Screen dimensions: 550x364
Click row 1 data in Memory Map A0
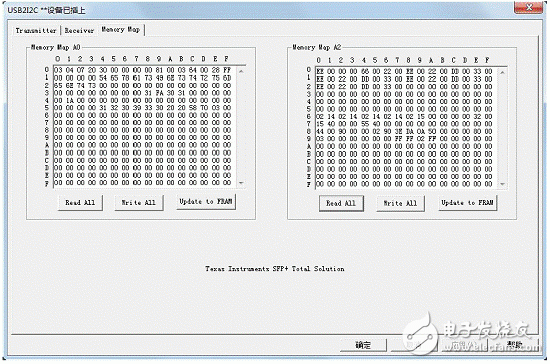pyautogui.click(x=143, y=78)
